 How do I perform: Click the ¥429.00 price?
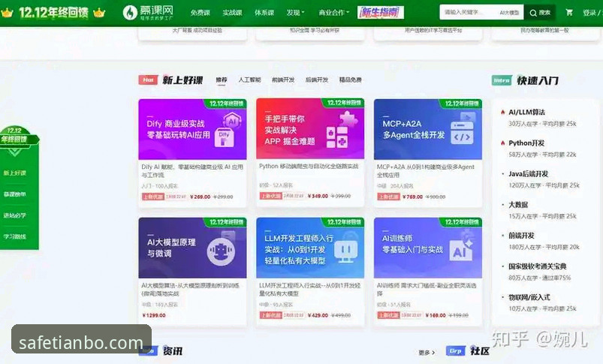[318, 315]
